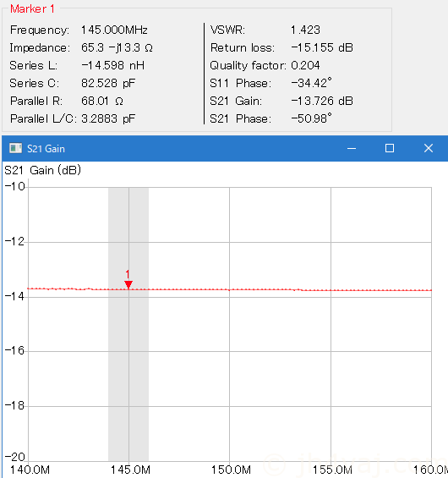The height and width of the screenshot is (478, 448).
Task: Click the impedance value 65.3 -j13.3 Ω
Action: click(117, 47)
